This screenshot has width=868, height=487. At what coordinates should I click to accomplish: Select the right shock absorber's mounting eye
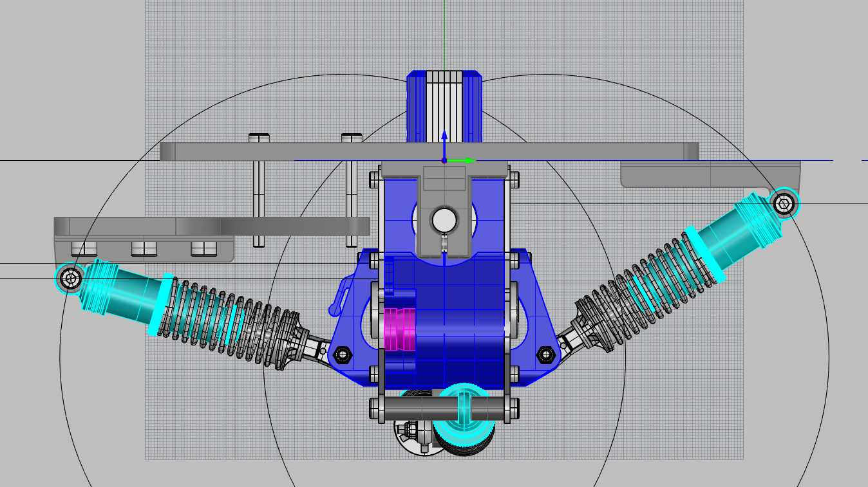pos(784,205)
